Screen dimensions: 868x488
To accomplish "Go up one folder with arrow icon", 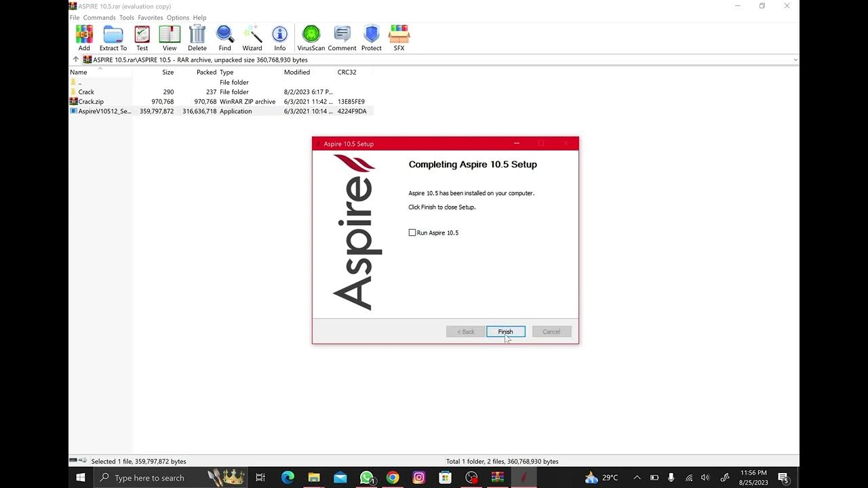I will click(x=75, y=60).
